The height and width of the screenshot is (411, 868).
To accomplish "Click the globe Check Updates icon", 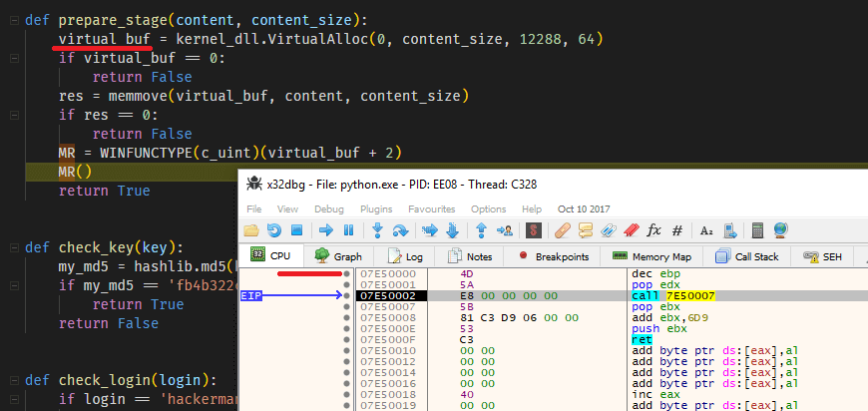I will pos(781,230).
